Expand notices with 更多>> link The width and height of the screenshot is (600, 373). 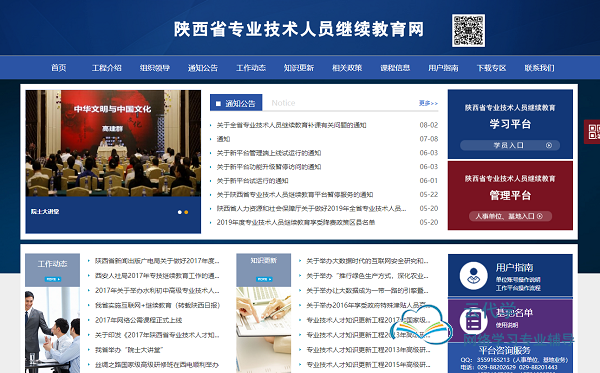tap(428, 103)
